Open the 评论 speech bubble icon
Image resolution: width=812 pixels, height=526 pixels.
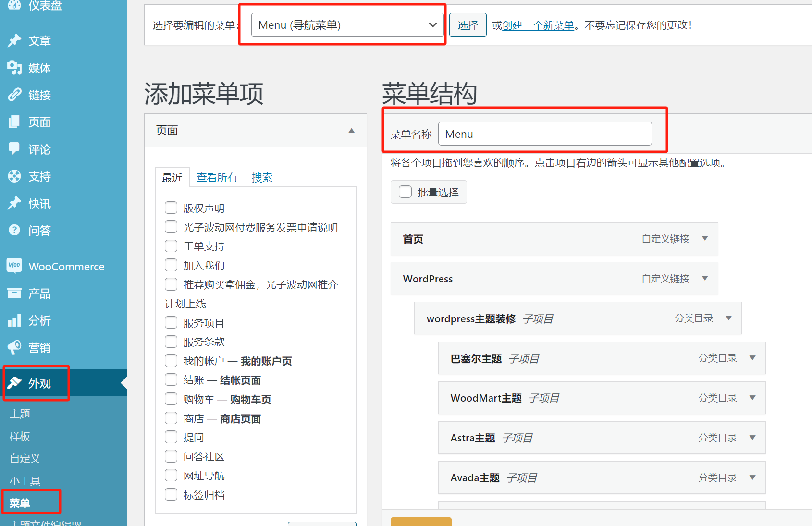click(14, 149)
